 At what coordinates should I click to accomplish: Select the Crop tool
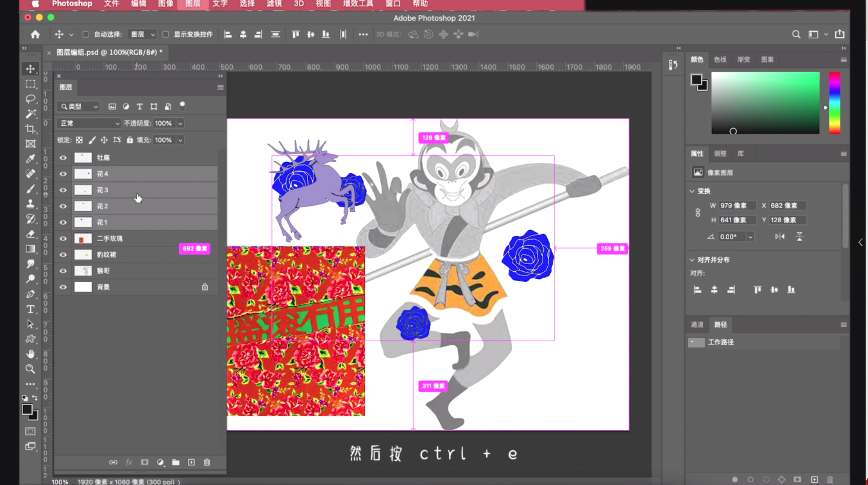tap(30, 129)
